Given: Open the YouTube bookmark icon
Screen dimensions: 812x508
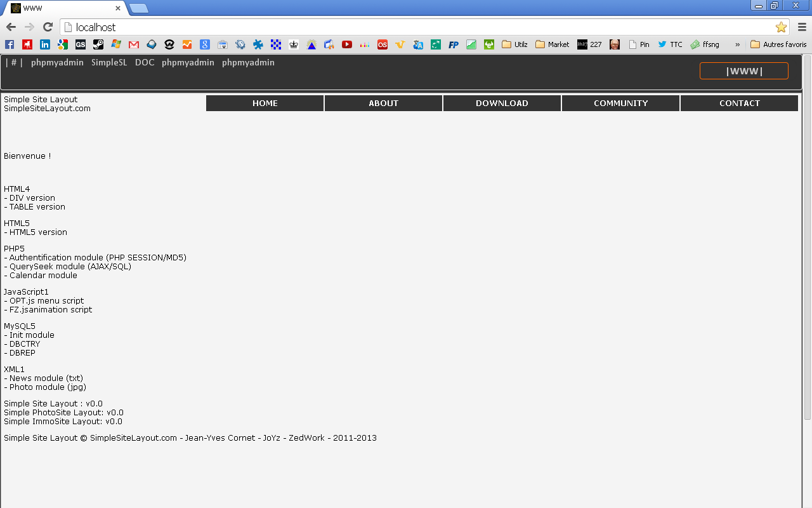Looking at the screenshot, I should (x=347, y=44).
